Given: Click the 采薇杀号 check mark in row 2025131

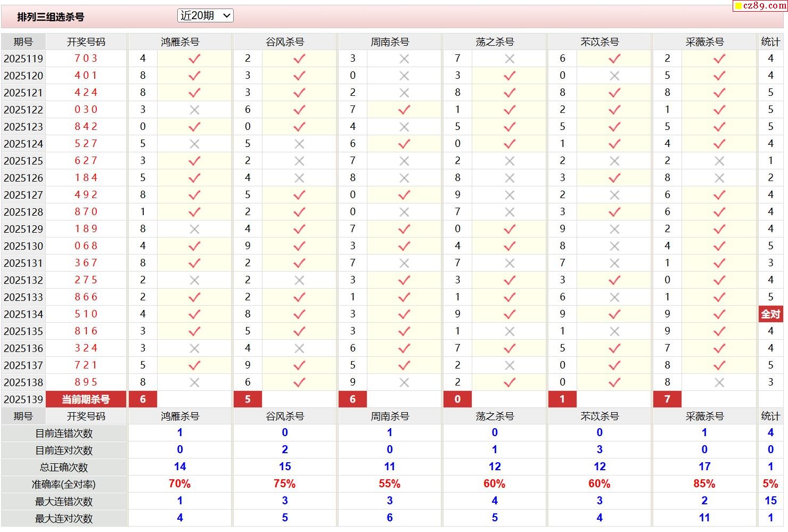Looking at the screenshot, I should [719, 263].
